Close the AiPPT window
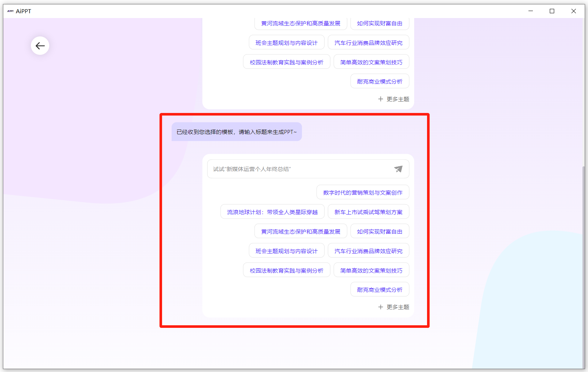This screenshot has width=588, height=372. [x=574, y=11]
